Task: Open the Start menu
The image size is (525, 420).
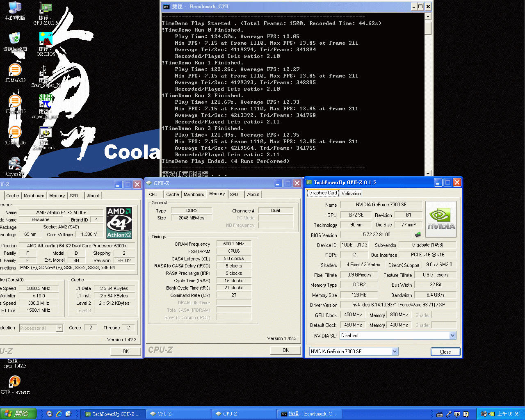Action: pyautogui.click(x=18, y=414)
